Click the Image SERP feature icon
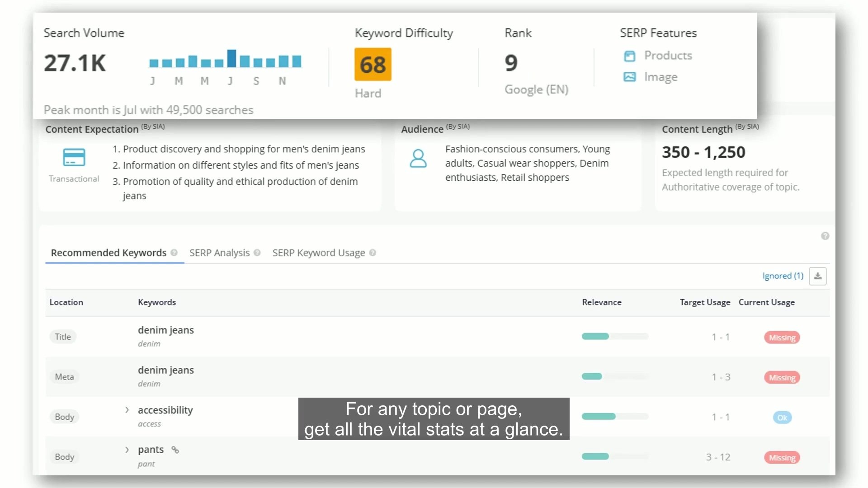The image size is (868, 488). tap(629, 77)
